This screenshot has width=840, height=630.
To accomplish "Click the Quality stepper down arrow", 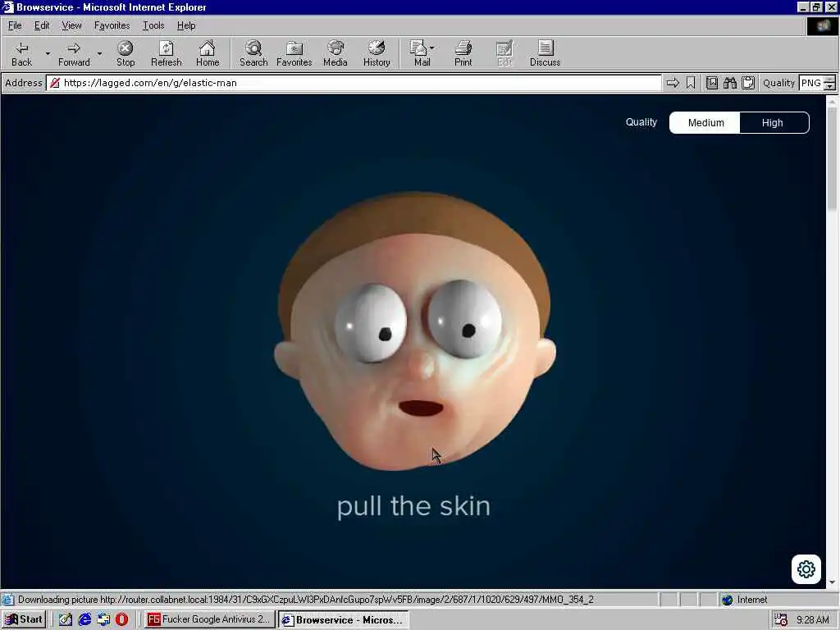I will pos(830,86).
